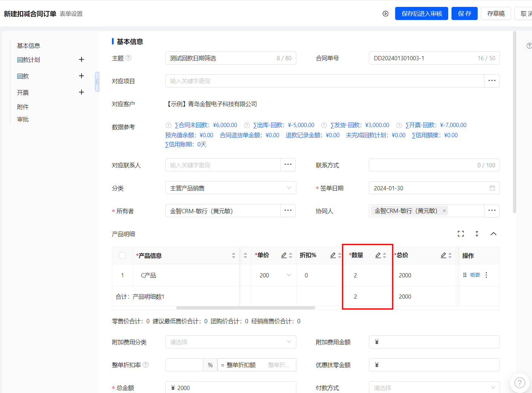Open 对应联系人 lookup ellipsis button

(x=288, y=164)
